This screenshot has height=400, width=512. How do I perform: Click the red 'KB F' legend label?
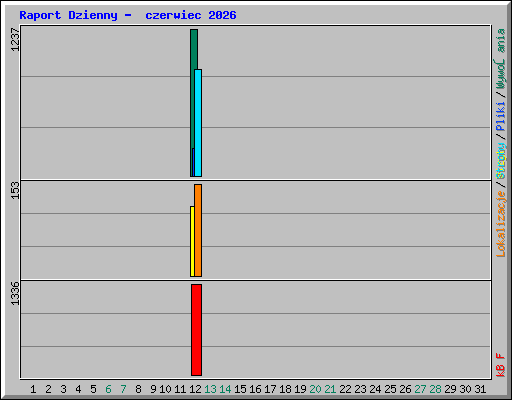click(501, 365)
